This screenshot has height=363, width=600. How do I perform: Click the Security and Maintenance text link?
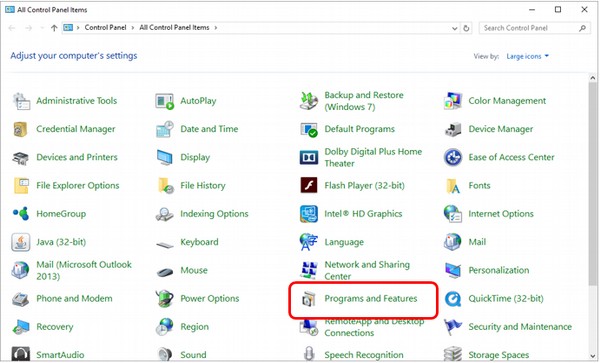(520, 327)
